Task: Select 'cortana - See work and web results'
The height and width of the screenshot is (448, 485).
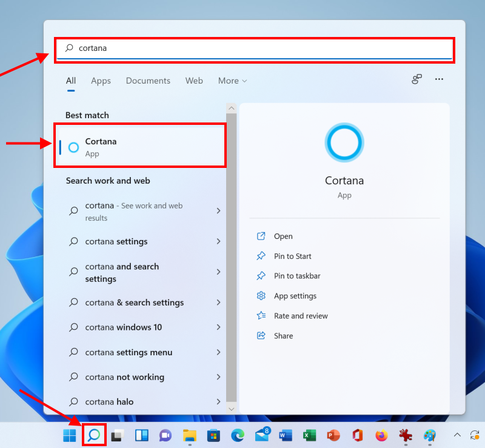Action: point(133,212)
